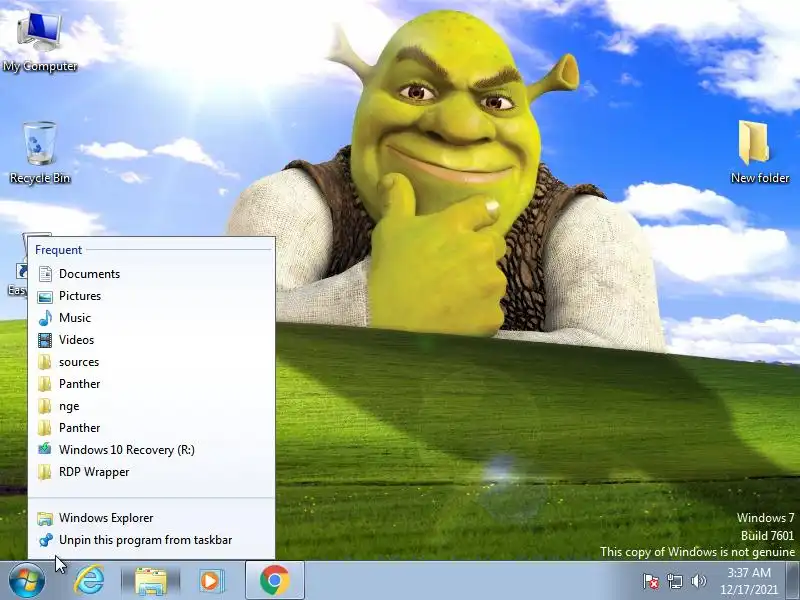This screenshot has height=600, width=800.
Task: Switch to Google Chrome in taskbar
Action: coord(274,581)
